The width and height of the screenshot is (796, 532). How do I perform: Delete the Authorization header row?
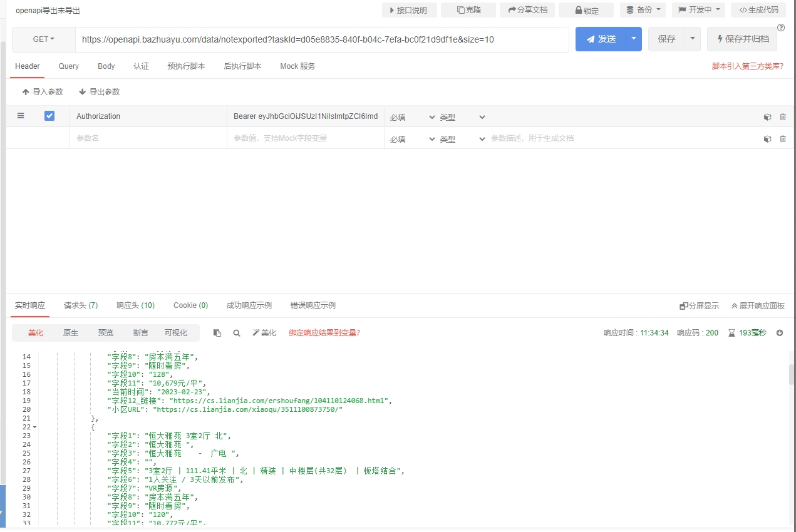click(782, 117)
